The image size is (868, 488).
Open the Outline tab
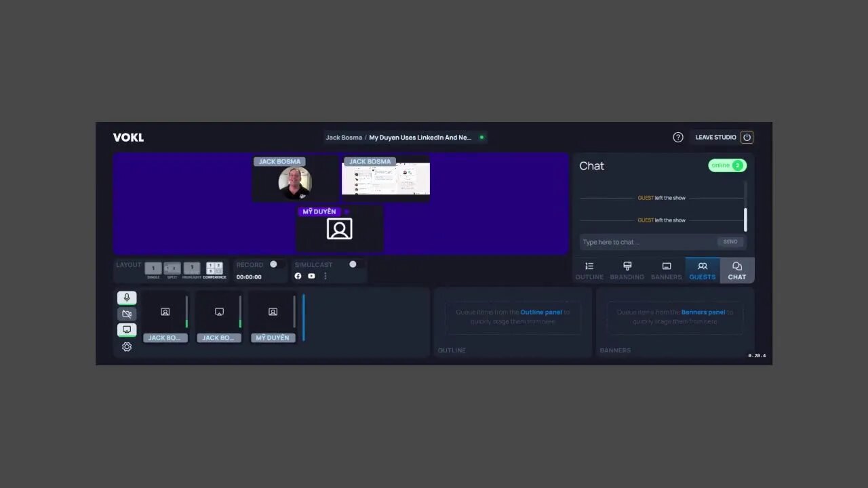589,270
